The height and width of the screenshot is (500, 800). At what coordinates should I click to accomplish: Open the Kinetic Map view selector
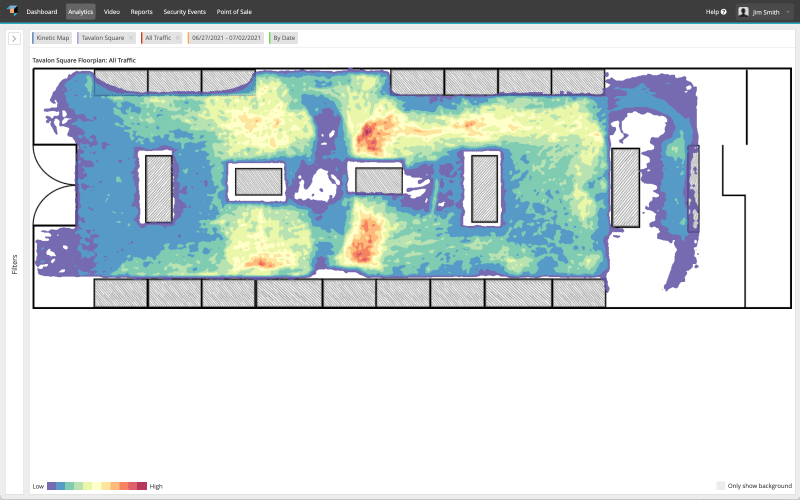coord(53,38)
